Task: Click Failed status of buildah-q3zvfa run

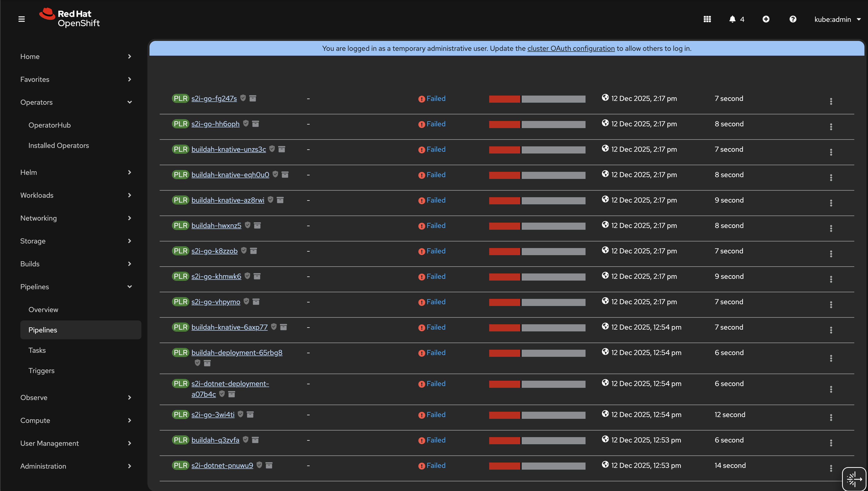Action: pos(436,440)
